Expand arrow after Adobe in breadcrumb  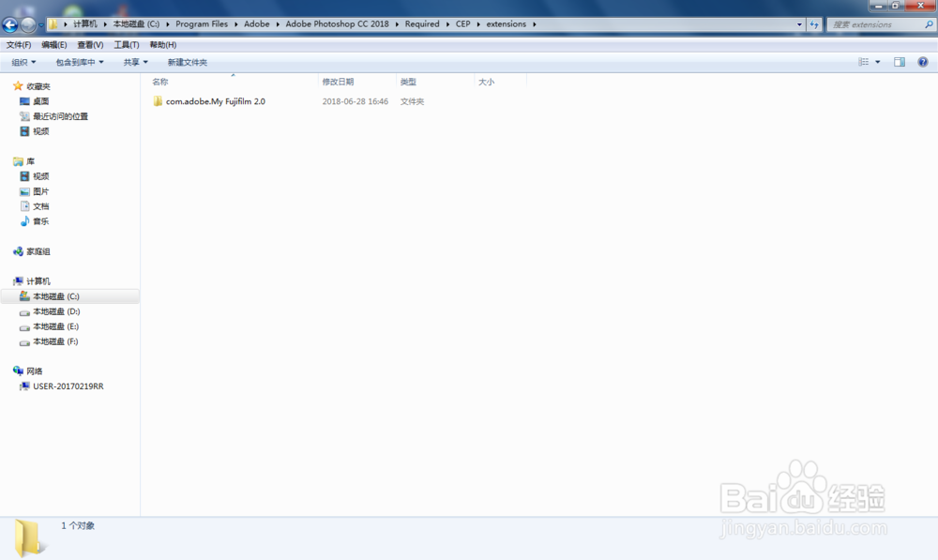pos(278,24)
